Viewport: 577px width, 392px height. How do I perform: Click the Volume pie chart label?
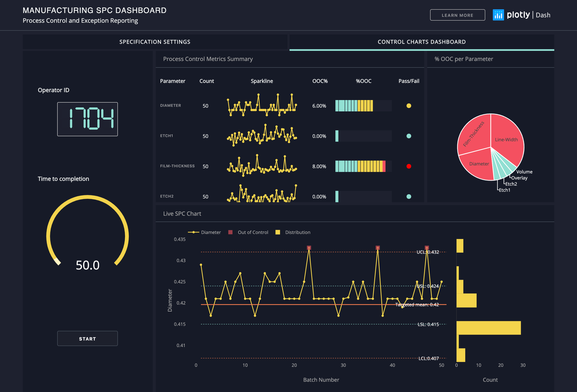[x=524, y=172]
